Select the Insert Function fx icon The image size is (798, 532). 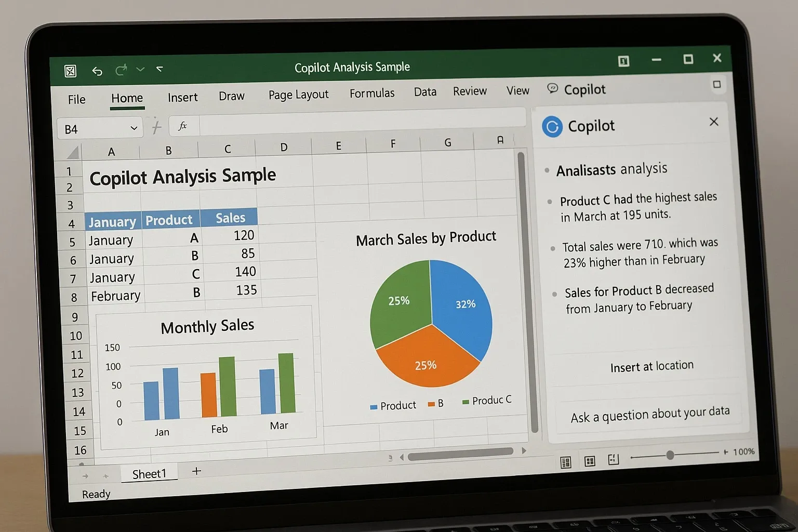click(183, 126)
